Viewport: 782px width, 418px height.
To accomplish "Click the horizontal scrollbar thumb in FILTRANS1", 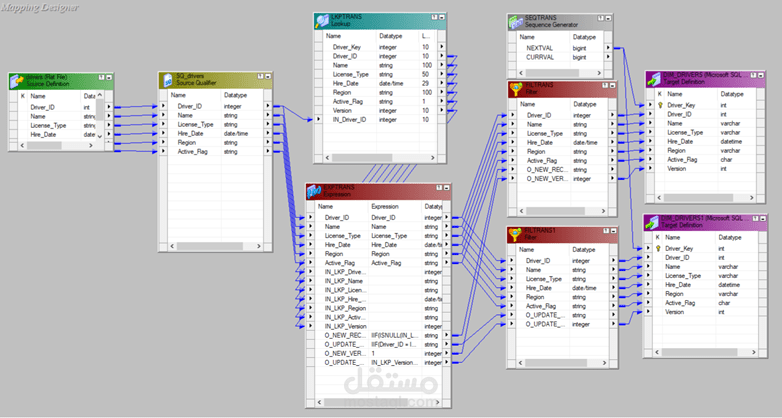I will click(555, 363).
